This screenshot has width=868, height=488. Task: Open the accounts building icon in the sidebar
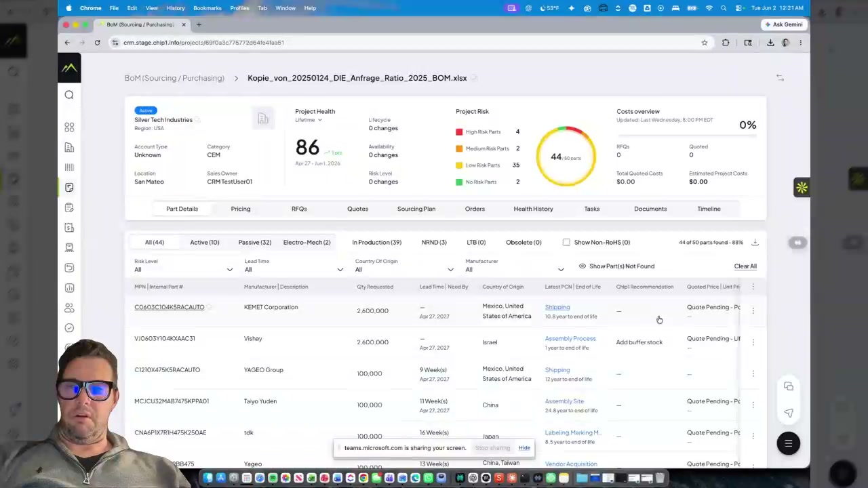pyautogui.click(x=69, y=147)
